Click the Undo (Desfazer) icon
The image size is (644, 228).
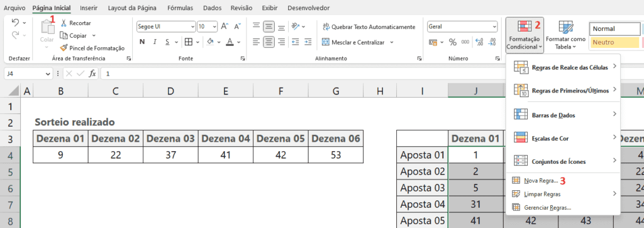pos(15,22)
